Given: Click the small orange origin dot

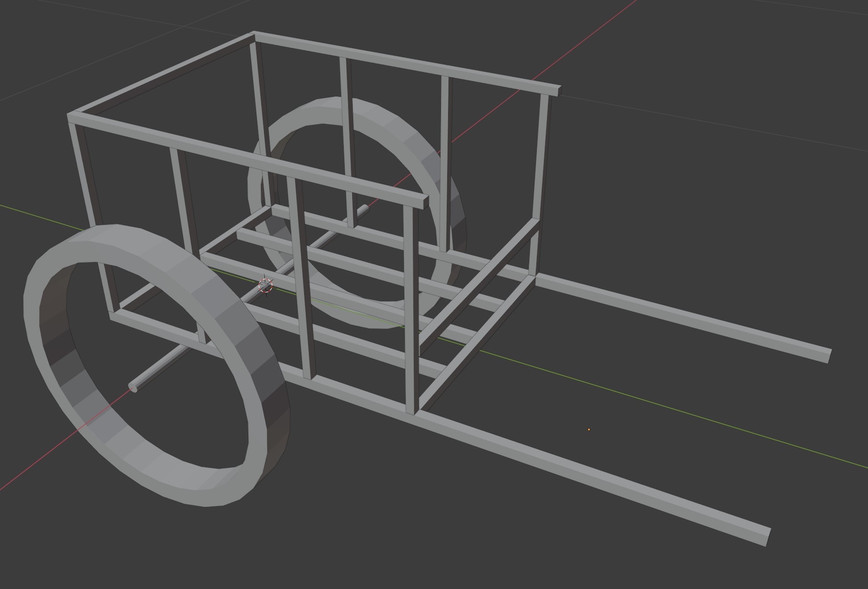Looking at the screenshot, I should tap(589, 429).
